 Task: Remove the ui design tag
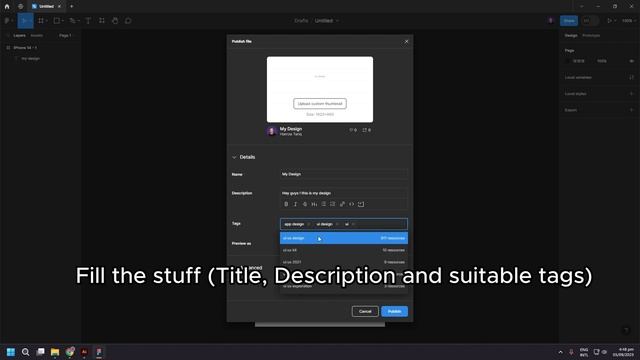click(x=337, y=224)
